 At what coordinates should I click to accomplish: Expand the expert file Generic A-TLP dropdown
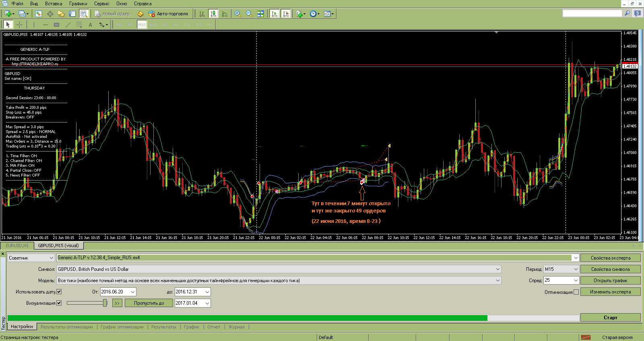(576, 258)
